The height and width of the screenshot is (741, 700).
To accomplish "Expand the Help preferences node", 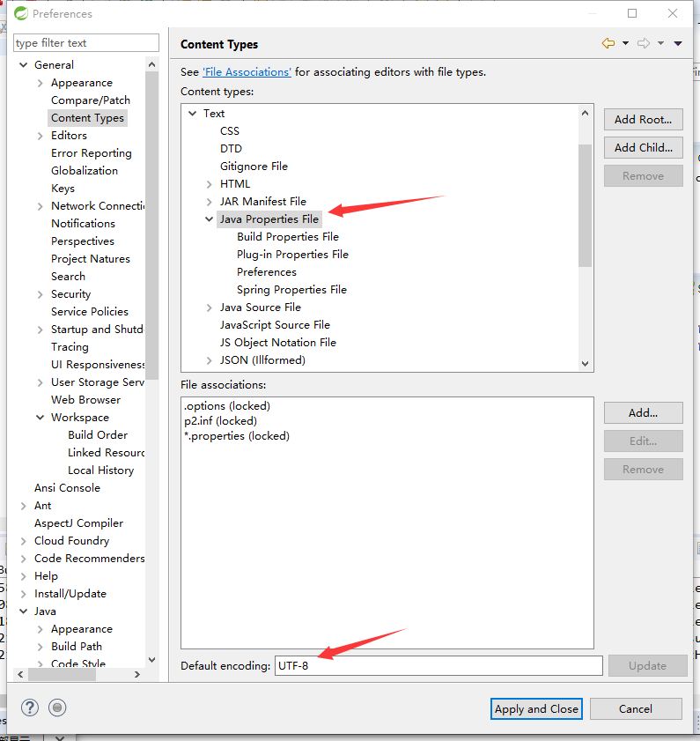I will [23, 576].
